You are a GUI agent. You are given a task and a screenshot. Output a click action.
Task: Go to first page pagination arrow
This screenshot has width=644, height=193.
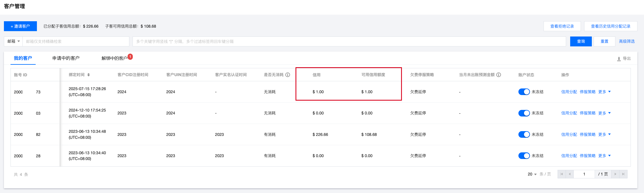point(562,174)
